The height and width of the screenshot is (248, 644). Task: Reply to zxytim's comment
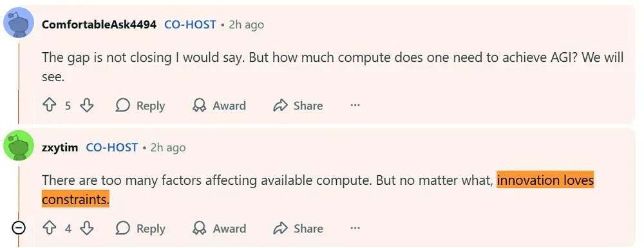[140, 228]
